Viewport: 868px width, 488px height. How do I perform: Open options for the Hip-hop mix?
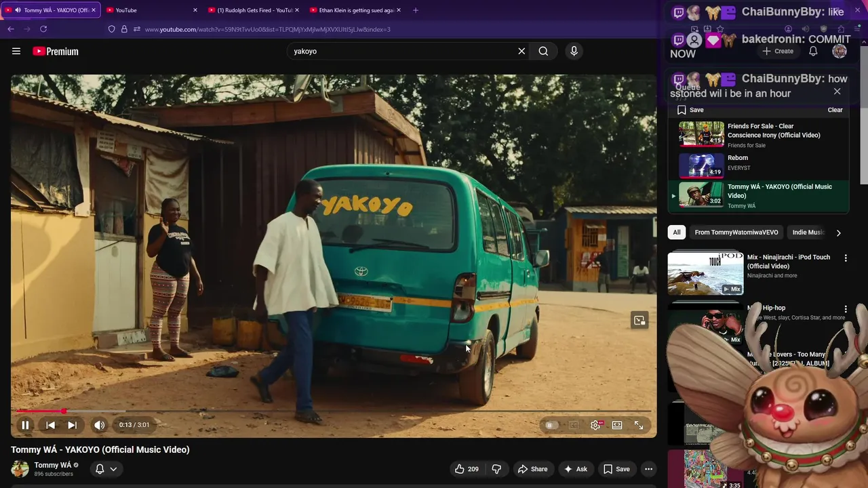pyautogui.click(x=846, y=309)
